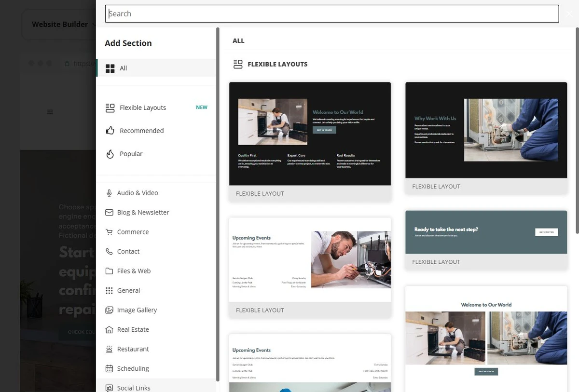Open the Flexible Layouts category in sidebar

click(156, 108)
